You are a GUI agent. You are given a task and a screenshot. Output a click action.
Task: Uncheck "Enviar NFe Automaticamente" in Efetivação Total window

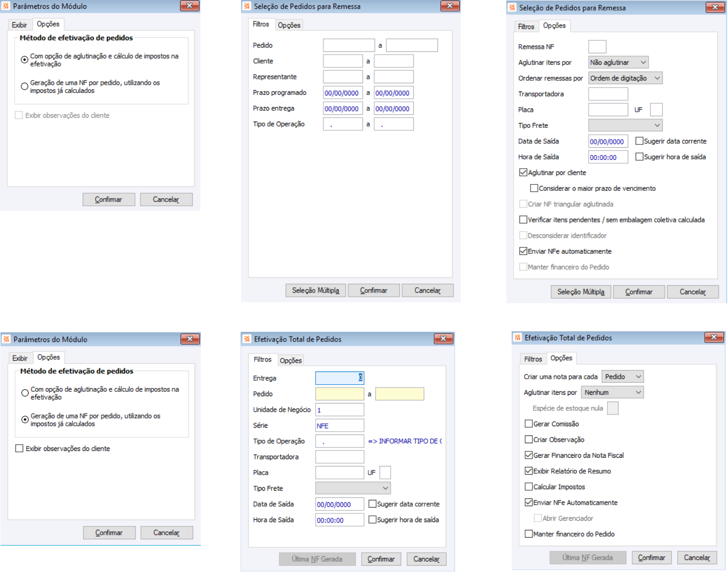pos(529,503)
